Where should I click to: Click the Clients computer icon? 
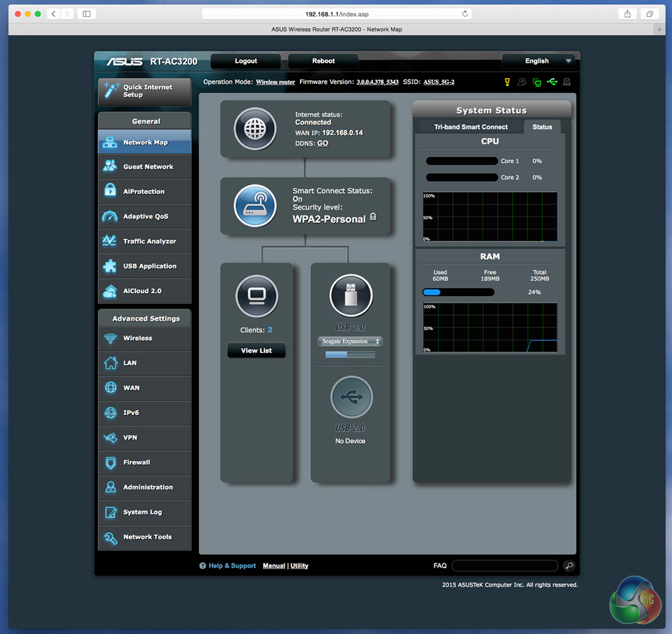pyautogui.click(x=257, y=296)
